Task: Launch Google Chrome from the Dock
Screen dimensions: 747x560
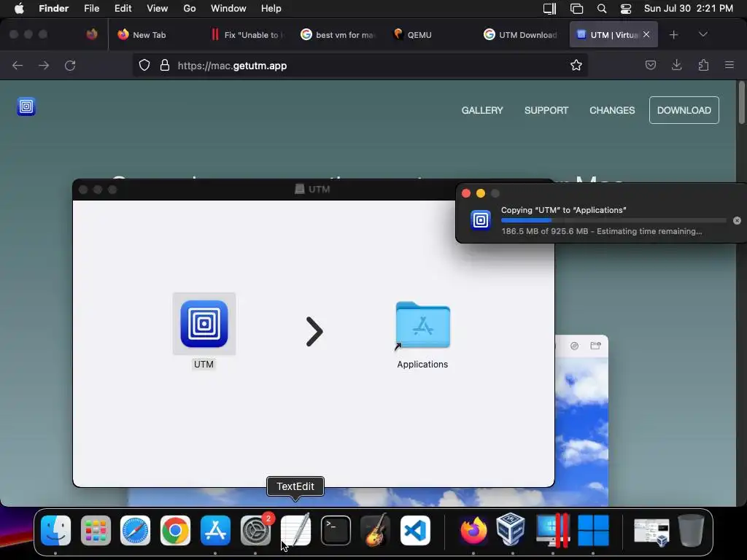Action: pos(175,531)
